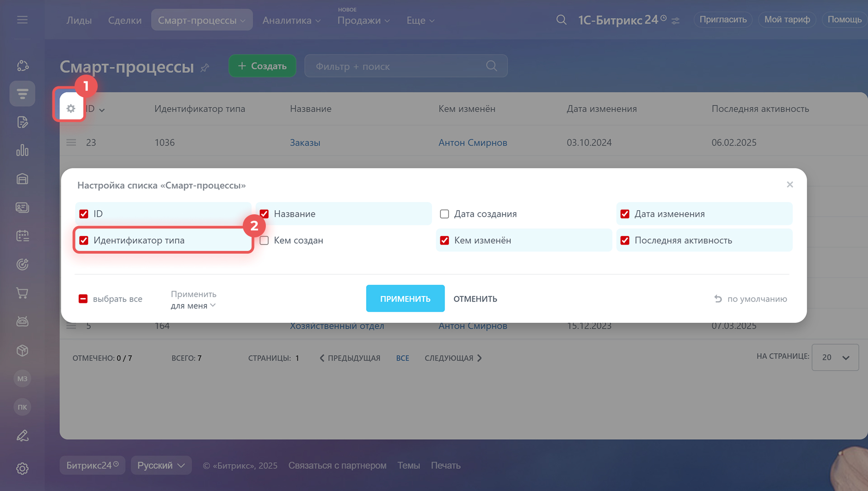Image resolution: width=868 pixels, height=491 pixels.
Task: Click the list settings gear icon
Action: point(71,109)
